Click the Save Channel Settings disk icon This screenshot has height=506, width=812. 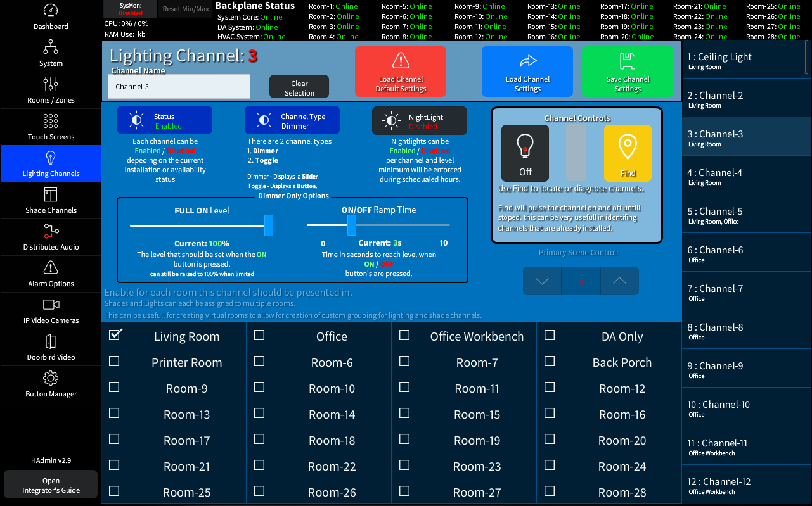pos(628,61)
